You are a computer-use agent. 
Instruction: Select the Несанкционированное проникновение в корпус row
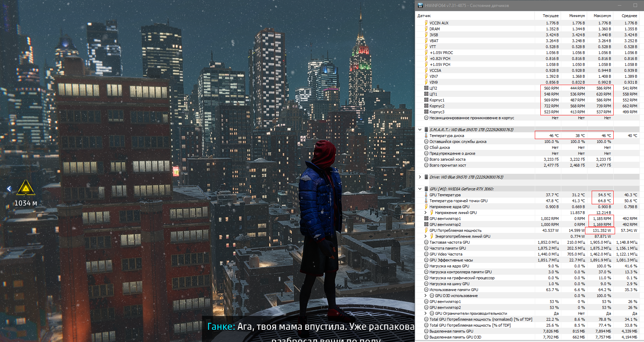tap(527, 118)
